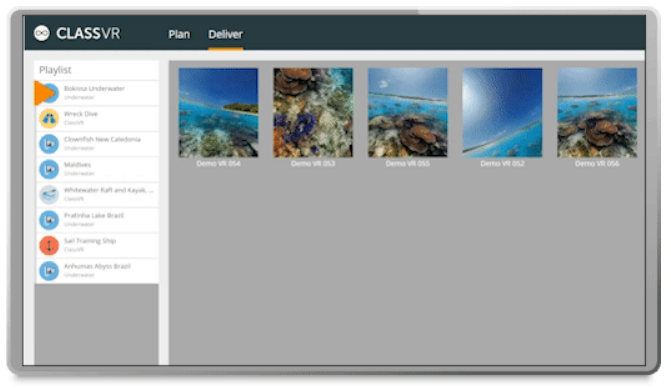The height and width of the screenshot is (388, 671).
Task: Click the Clownfish New Caledonia playlist icon
Action: 49,144
